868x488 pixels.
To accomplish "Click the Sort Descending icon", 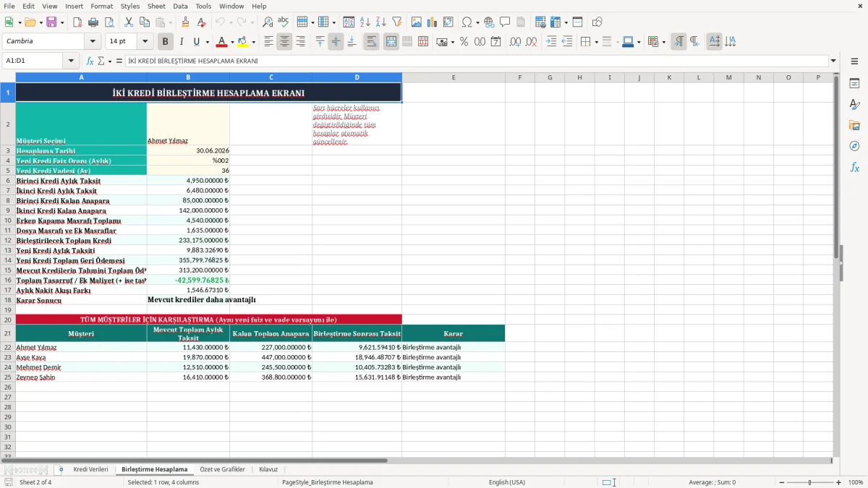I will [x=381, y=22].
